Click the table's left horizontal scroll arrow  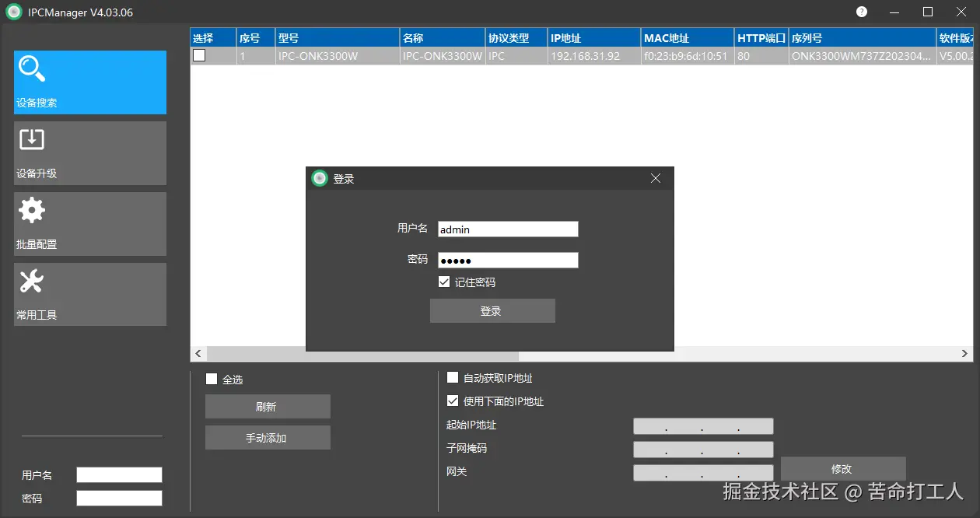[198, 354]
